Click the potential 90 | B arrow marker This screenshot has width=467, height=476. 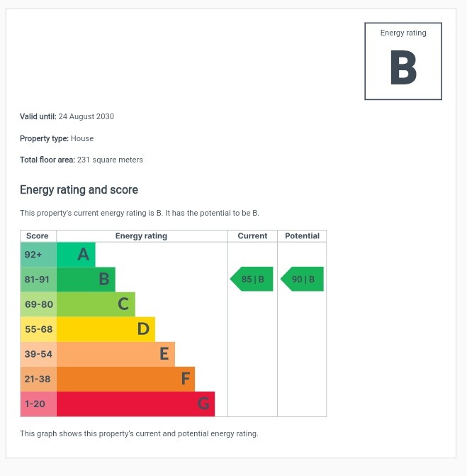coord(303,279)
